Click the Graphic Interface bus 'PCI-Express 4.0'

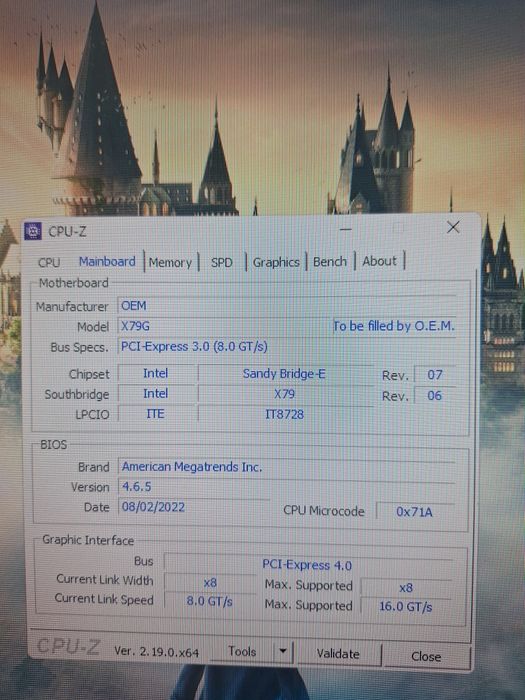pyautogui.click(x=307, y=565)
